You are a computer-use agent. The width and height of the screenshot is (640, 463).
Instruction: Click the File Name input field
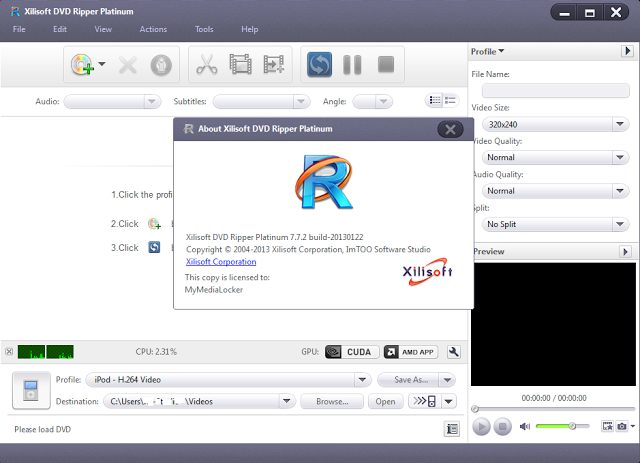[556, 91]
